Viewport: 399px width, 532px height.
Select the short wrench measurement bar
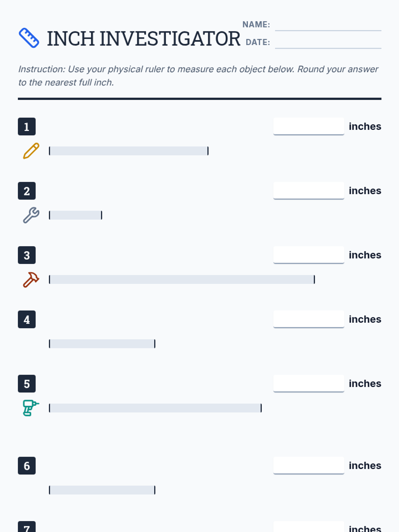click(75, 215)
